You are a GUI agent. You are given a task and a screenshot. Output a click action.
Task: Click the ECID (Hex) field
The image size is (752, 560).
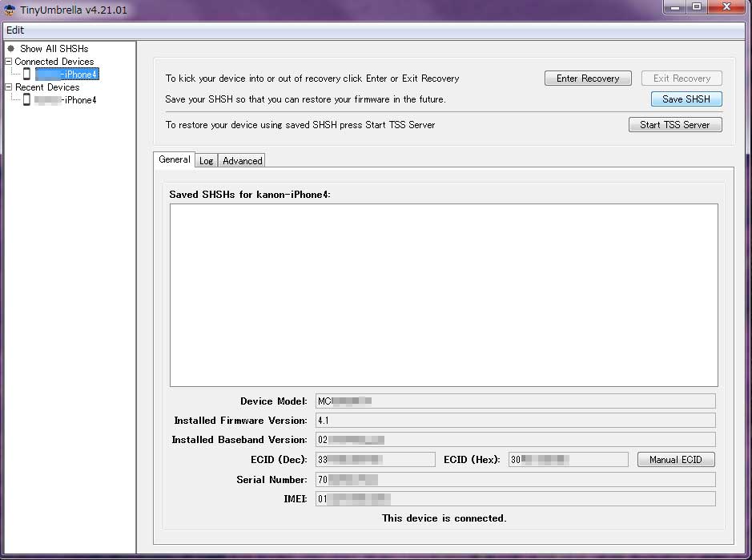click(x=569, y=460)
